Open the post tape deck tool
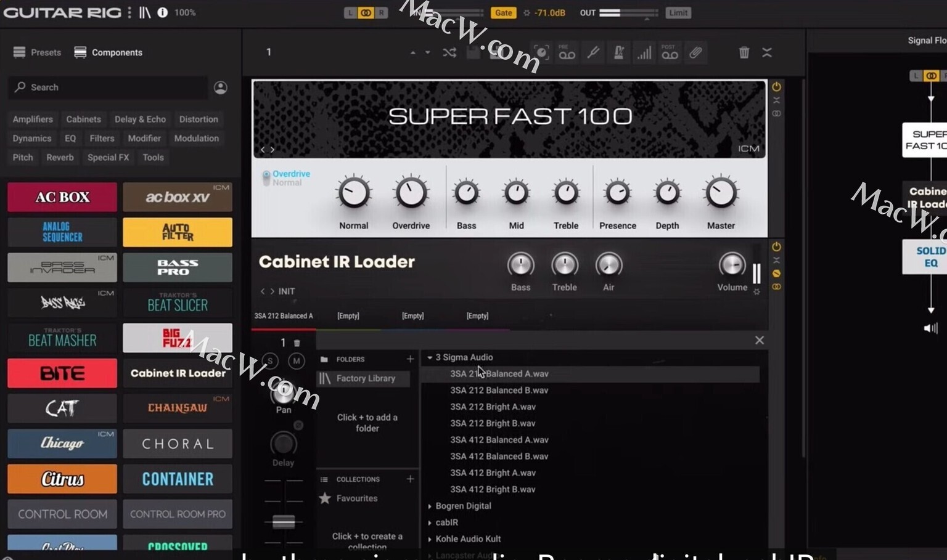 pyautogui.click(x=670, y=52)
